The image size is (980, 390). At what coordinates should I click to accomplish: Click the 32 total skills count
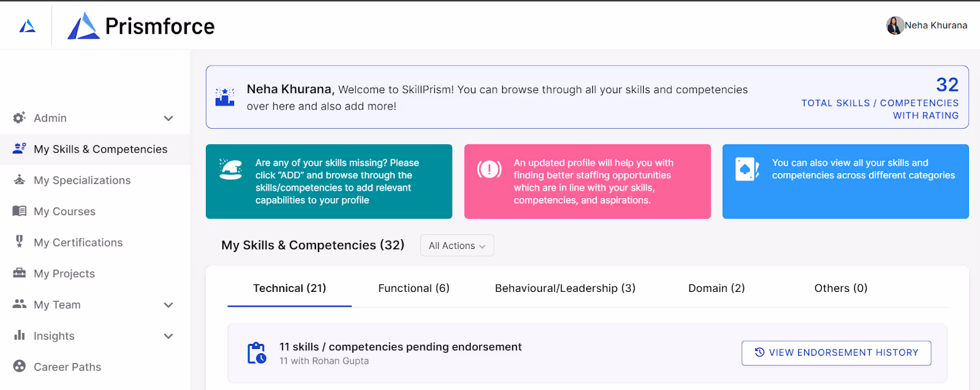point(947,85)
